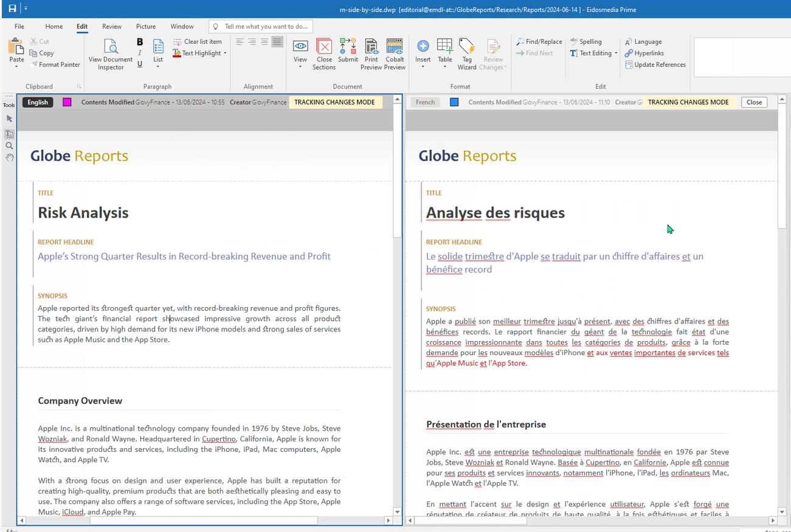The image size is (791, 532).
Task: Apply Text Highlight color
Action: click(x=197, y=53)
